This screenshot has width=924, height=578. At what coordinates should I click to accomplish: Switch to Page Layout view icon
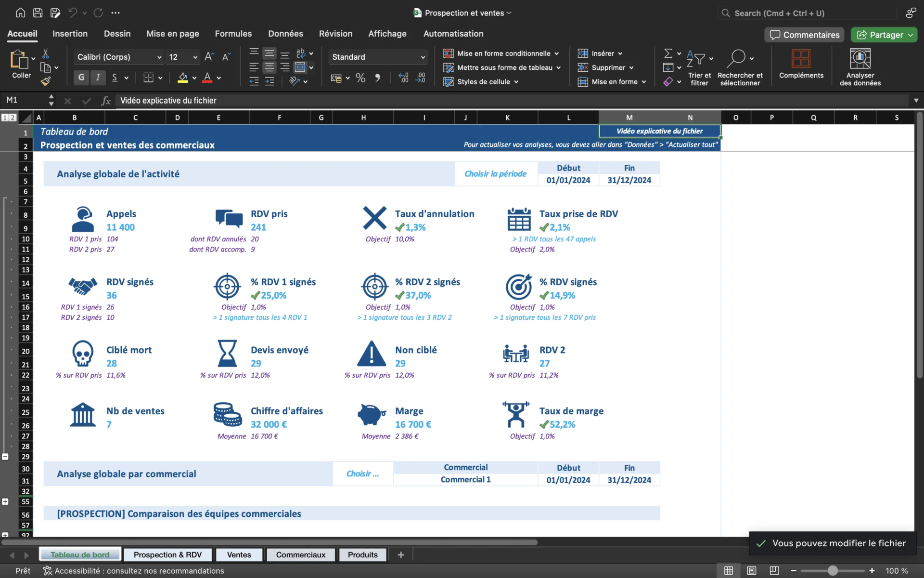[x=751, y=571]
